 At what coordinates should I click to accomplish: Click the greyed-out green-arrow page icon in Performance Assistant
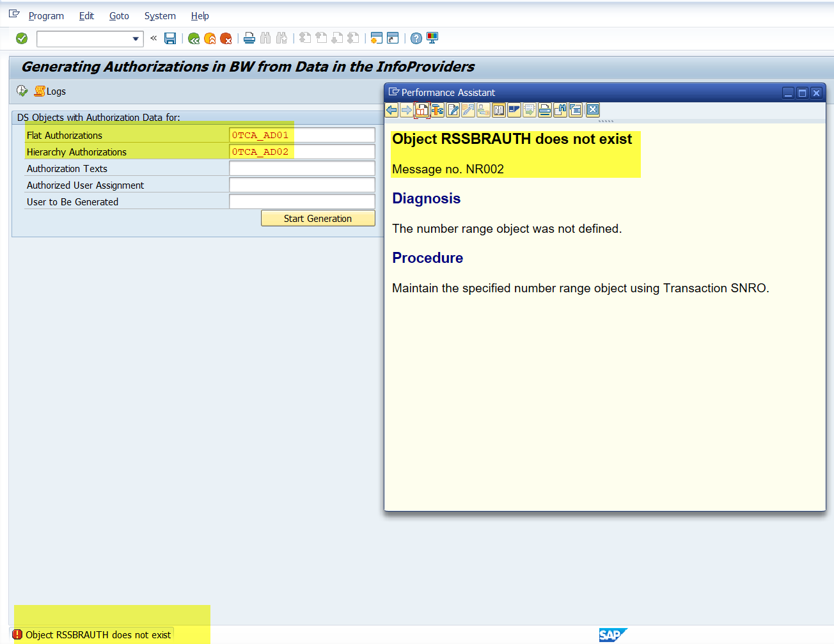530,110
